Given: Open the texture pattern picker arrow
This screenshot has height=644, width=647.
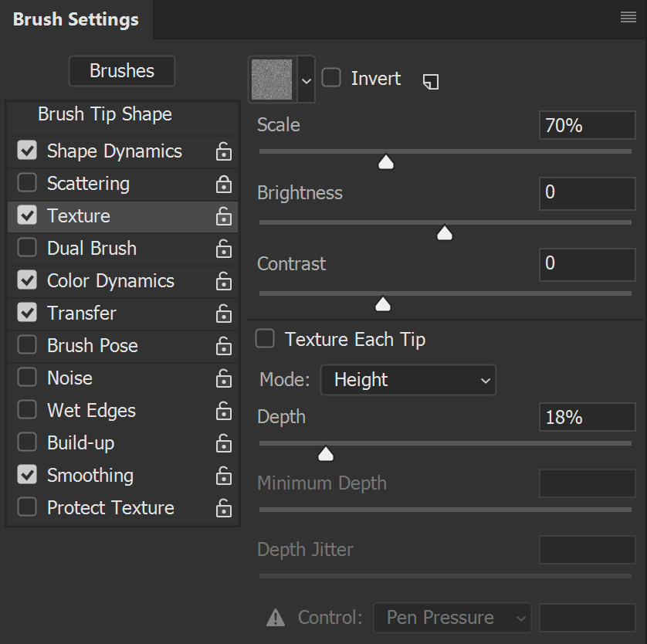Looking at the screenshot, I should [307, 80].
